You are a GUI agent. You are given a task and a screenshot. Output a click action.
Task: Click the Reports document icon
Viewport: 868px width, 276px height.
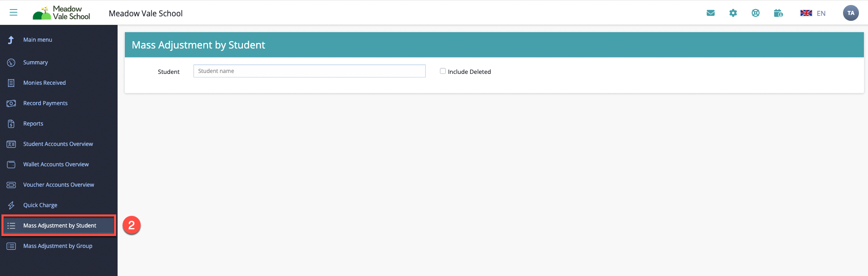coord(11,124)
